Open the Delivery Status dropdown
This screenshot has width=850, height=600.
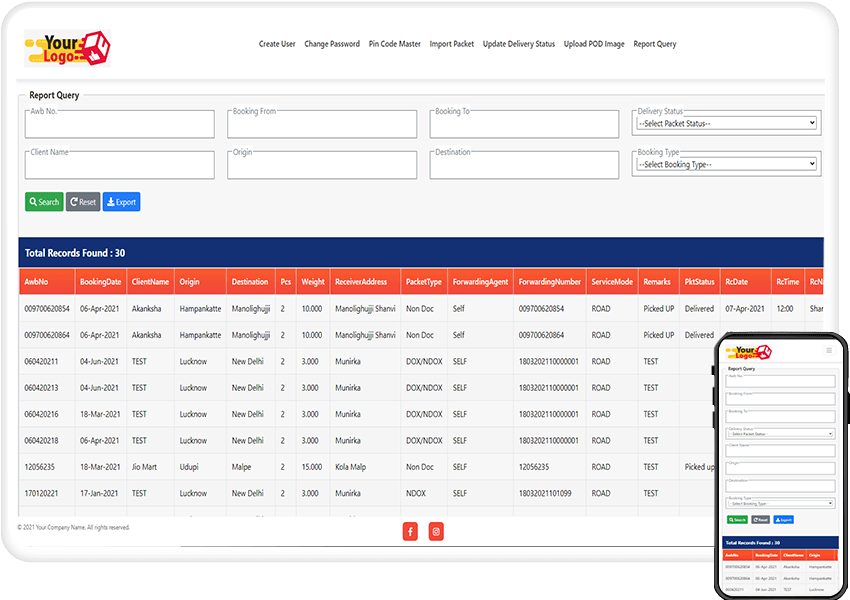(727, 123)
